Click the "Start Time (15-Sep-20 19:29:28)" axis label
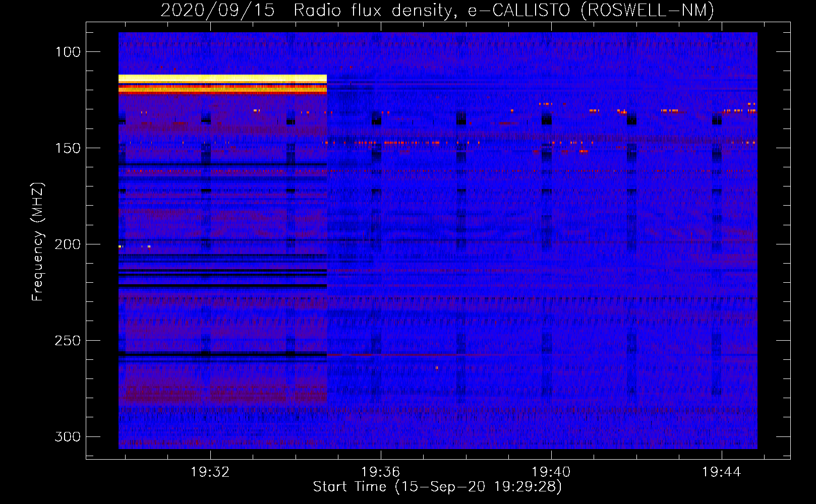The image size is (816, 504). coord(437,487)
